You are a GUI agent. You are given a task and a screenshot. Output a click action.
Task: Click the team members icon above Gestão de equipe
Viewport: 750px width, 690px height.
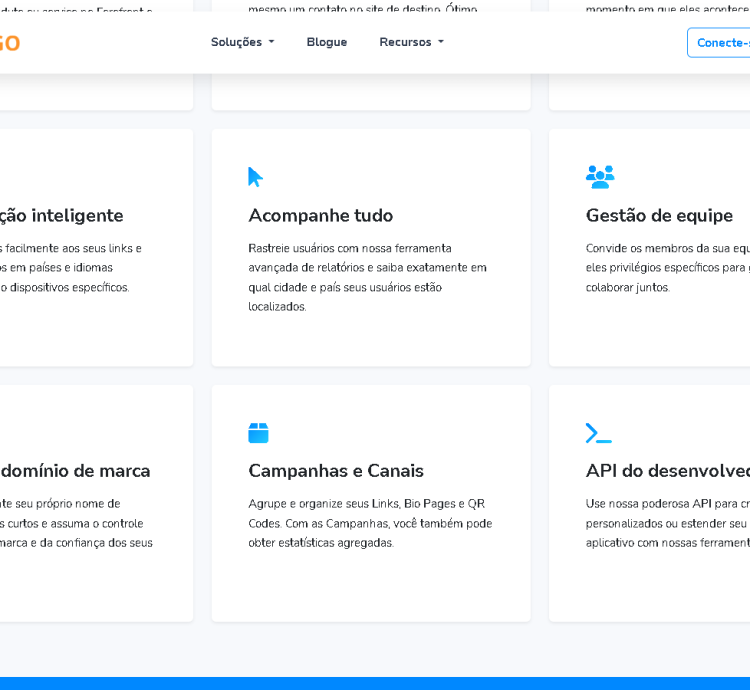point(600,177)
